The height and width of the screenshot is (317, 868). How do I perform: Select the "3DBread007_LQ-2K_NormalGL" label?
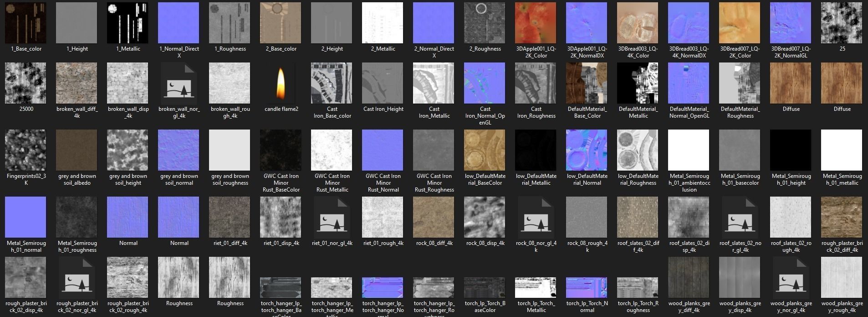(791, 52)
